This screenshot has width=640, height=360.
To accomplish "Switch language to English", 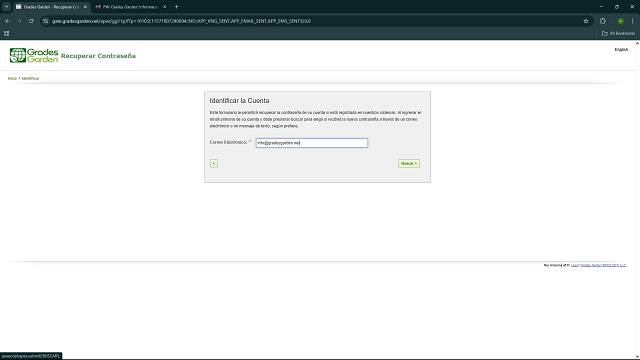I will [x=621, y=49].
